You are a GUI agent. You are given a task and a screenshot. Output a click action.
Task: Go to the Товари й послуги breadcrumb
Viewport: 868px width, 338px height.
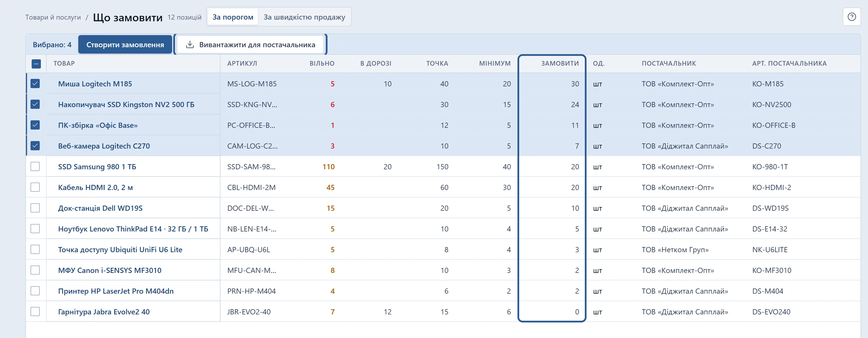53,17
